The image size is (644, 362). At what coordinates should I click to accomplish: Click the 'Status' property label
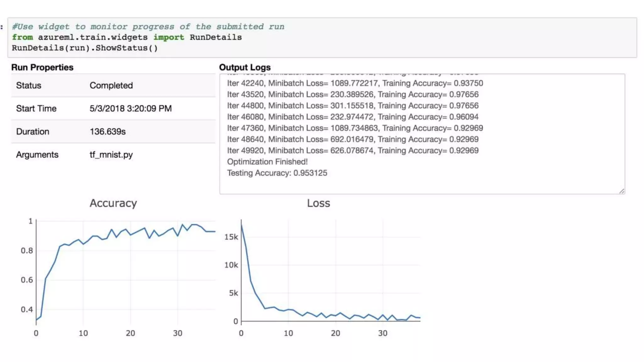pos(29,85)
